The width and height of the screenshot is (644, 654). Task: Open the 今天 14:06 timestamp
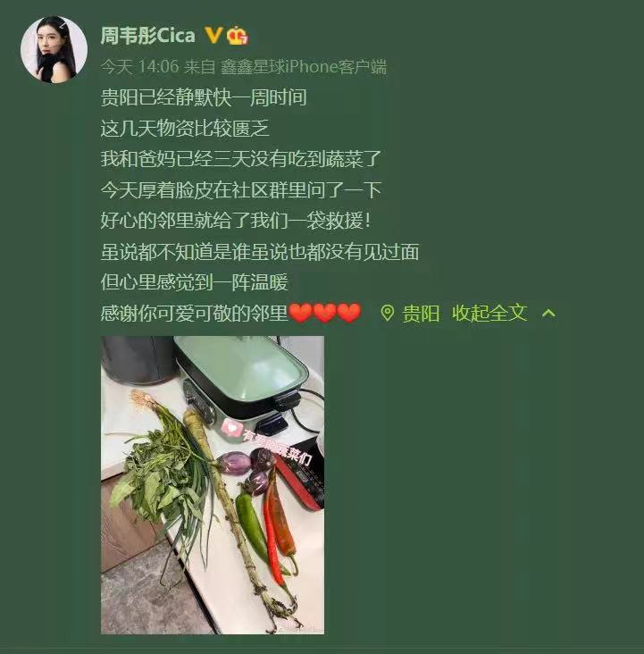pyautogui.click(x=139, y=66)
